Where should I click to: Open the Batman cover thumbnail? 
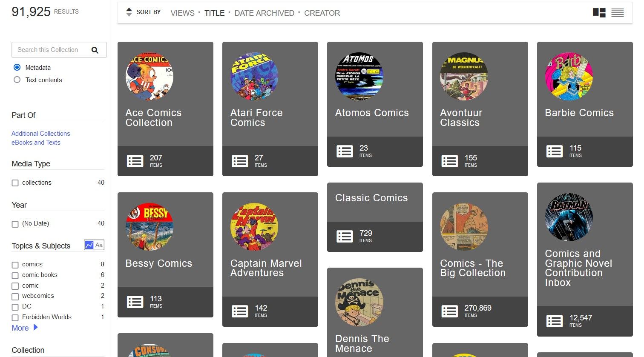pyautogui.click(x=569, y=217)
